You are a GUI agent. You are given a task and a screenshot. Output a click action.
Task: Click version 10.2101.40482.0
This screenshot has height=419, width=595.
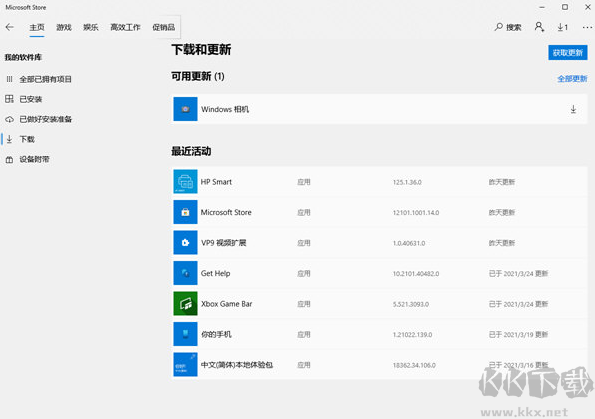[416, 274]
